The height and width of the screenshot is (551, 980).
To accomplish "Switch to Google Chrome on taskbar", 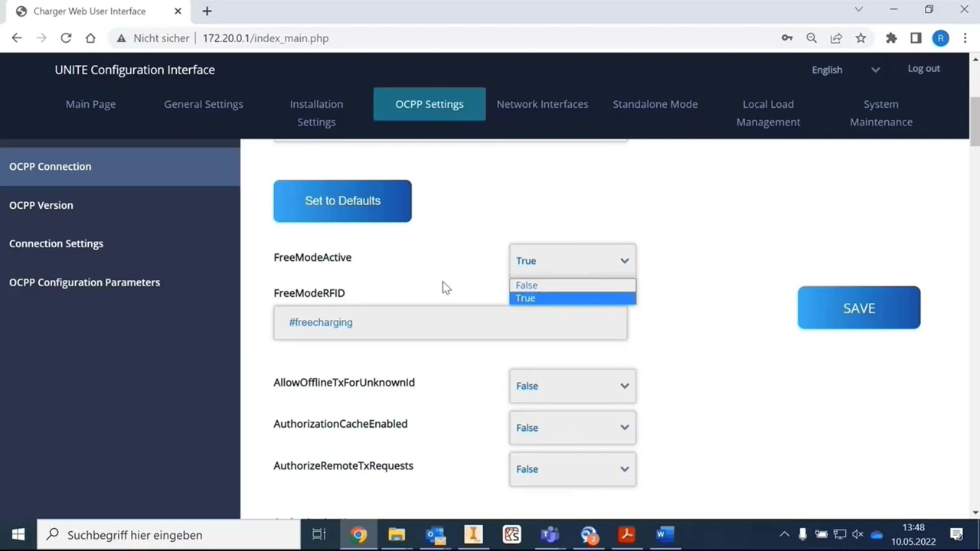I will [358, 535].
